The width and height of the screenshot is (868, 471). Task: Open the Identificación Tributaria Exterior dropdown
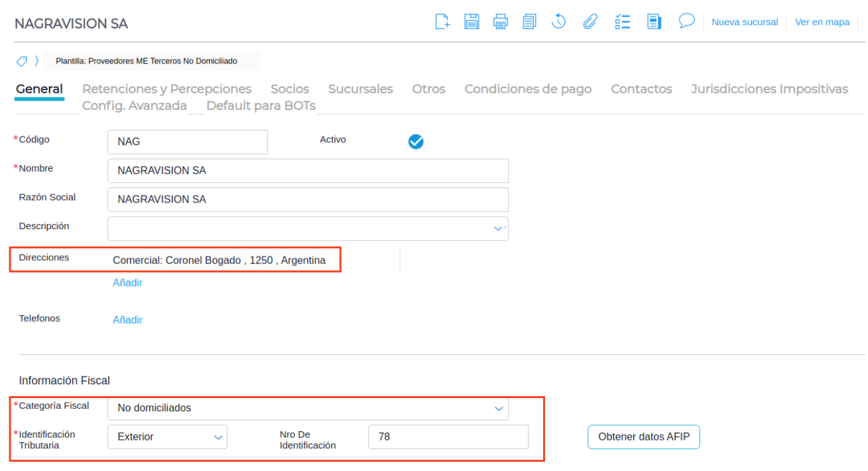[167, 437]
